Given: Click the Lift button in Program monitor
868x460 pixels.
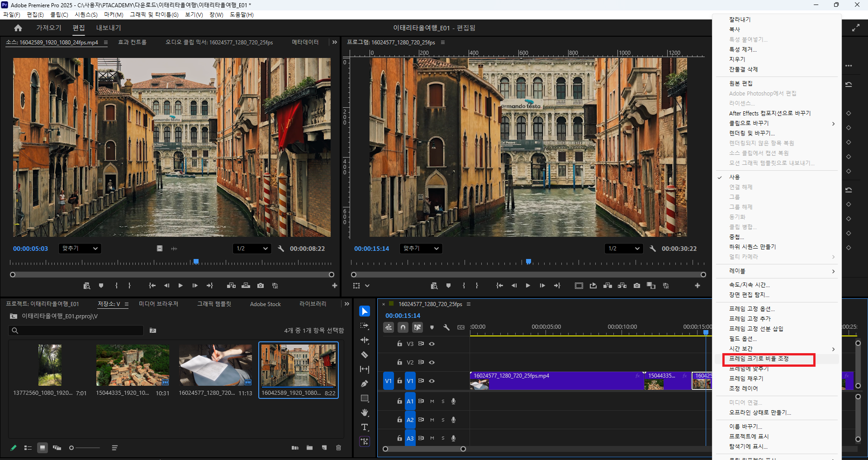Looking at the screenshot, I should click(608, 286).
